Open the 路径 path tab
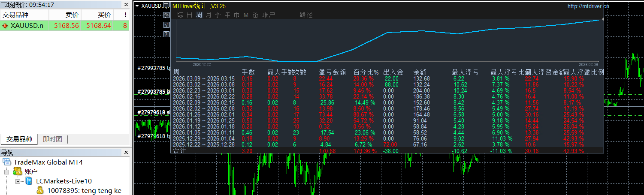 coord(306,15)
